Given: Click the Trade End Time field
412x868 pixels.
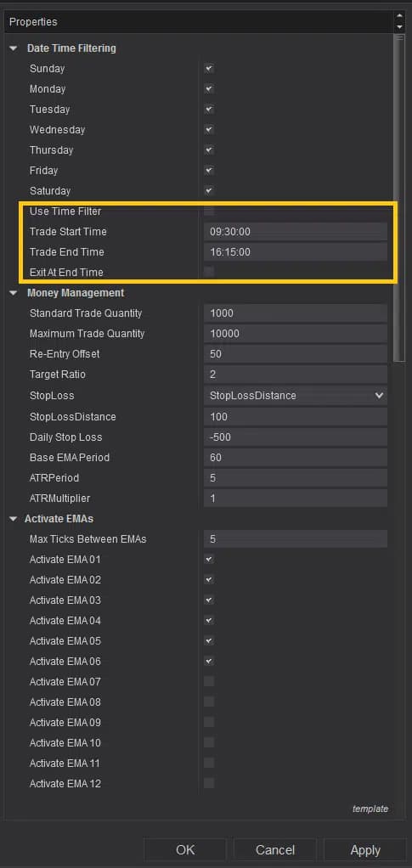Looking at the screenshot, I should pos(295,252).
